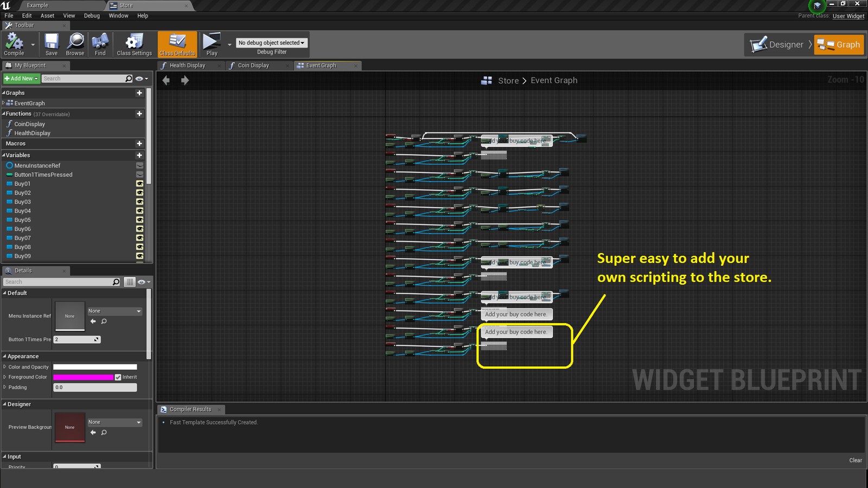Image resolution: width=868 pixels, height=488 pixels.
Task: Open the Add New dropdown
Action: [x=21, y=78]
